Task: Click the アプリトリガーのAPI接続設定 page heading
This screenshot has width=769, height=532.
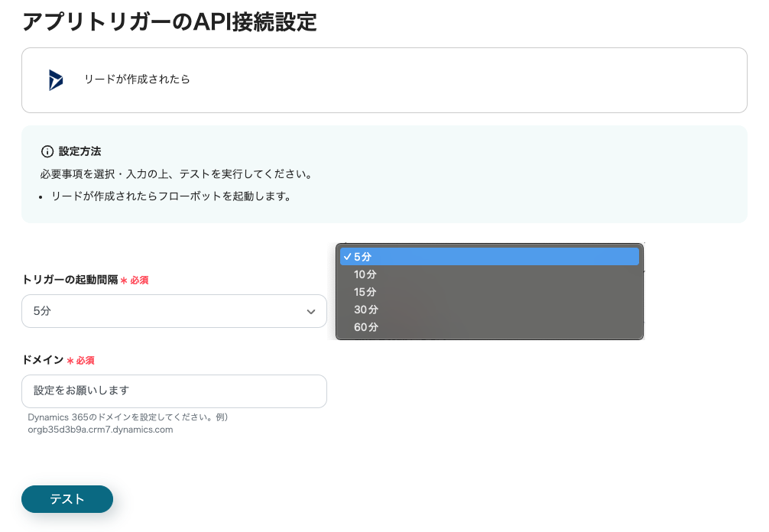Action: pyautogui.click(x=169, y=21)
